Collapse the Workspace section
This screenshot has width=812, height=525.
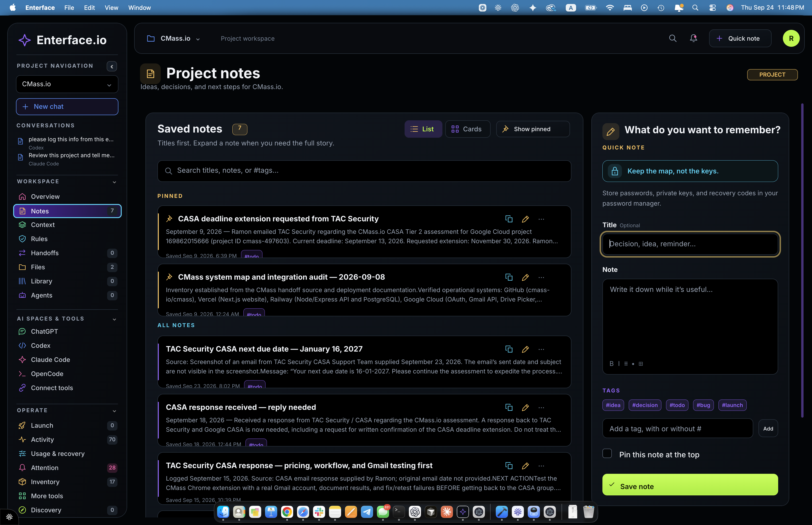click(x=114, y=182)
